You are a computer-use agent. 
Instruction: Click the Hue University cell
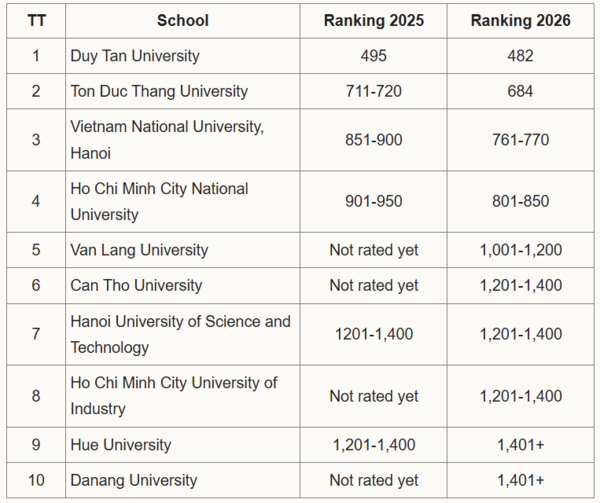click(183, 445)
